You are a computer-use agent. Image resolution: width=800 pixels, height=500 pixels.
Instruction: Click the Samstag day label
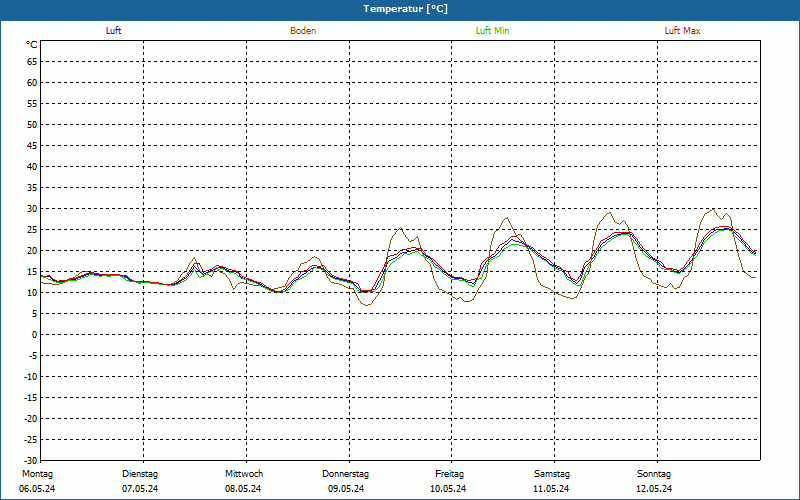pos(552,474)
